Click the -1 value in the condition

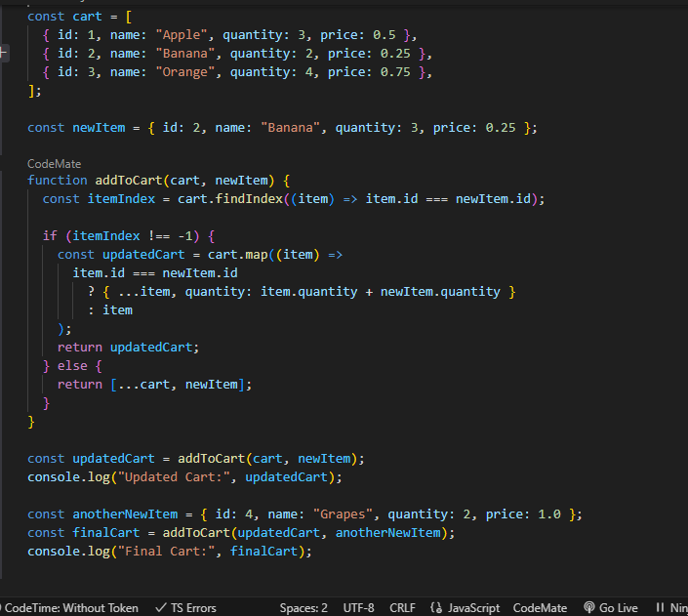click(185, 236)
